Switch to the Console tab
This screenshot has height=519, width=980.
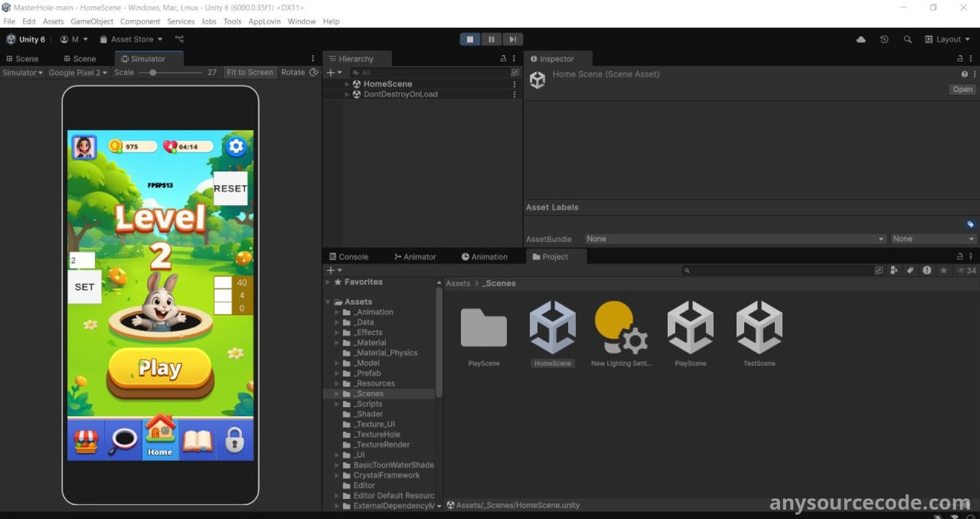point(349,257)
